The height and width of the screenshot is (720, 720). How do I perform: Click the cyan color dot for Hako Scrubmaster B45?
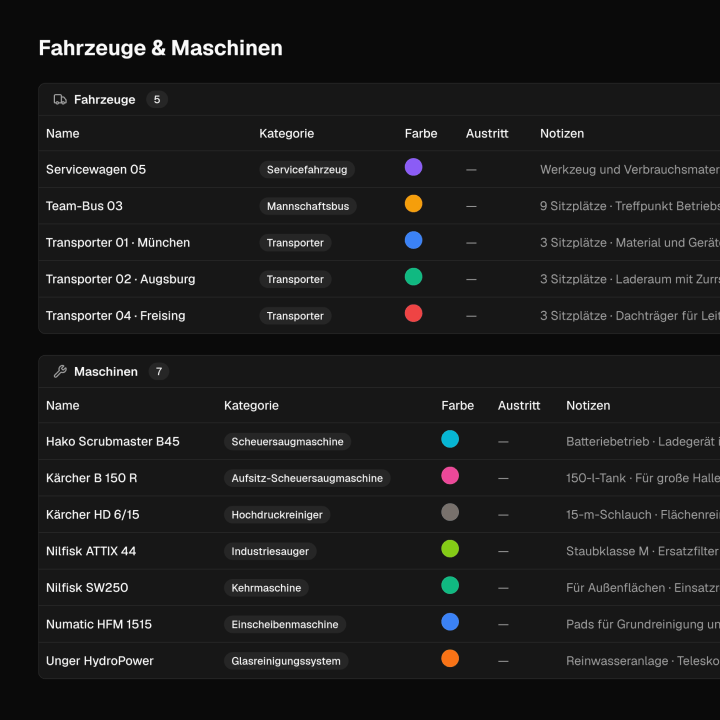pyautogui.click(x=450, y=439)
